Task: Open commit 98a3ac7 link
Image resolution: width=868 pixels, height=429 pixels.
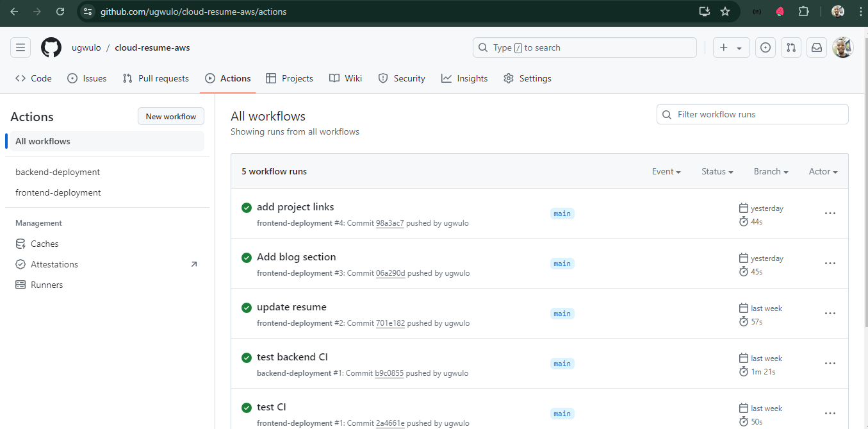Action: click(390, 223)
